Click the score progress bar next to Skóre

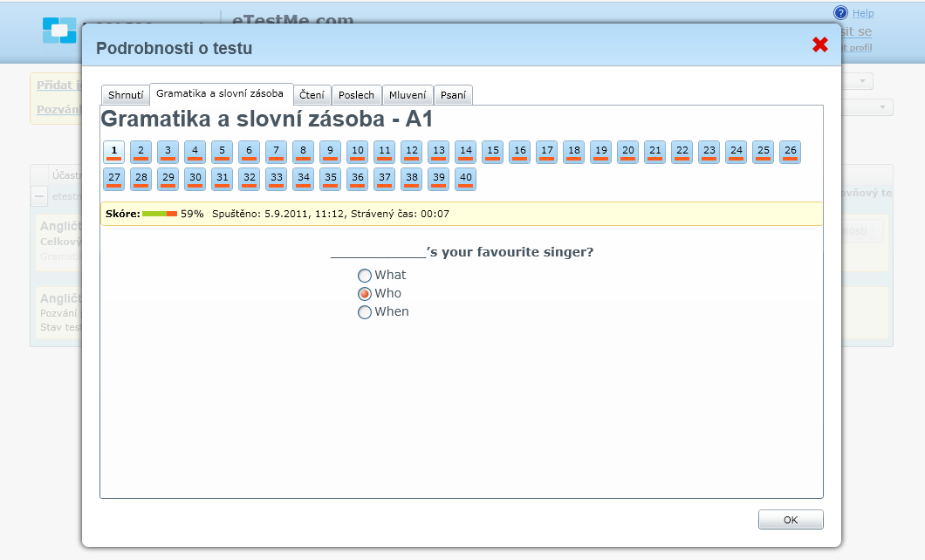click(160, 214)
